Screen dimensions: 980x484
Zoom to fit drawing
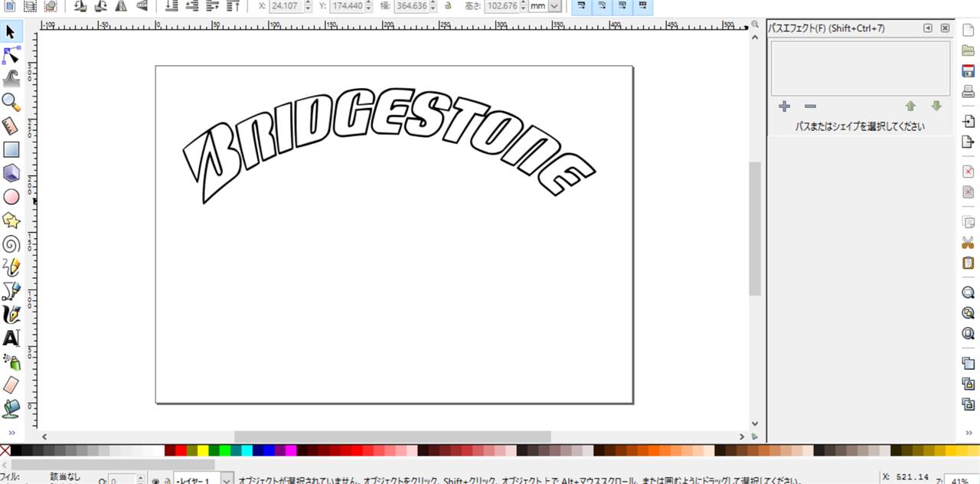(x=968, y=313)
